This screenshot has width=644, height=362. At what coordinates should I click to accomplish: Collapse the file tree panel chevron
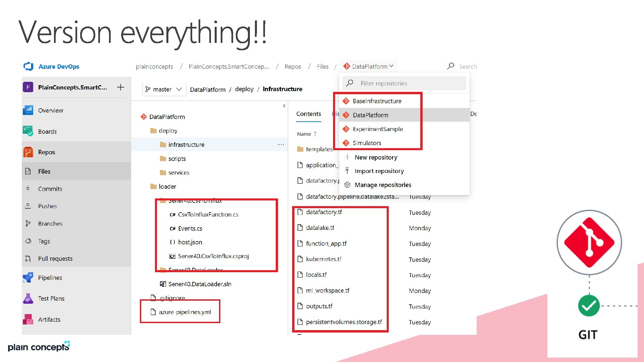[x=284, y=106]
